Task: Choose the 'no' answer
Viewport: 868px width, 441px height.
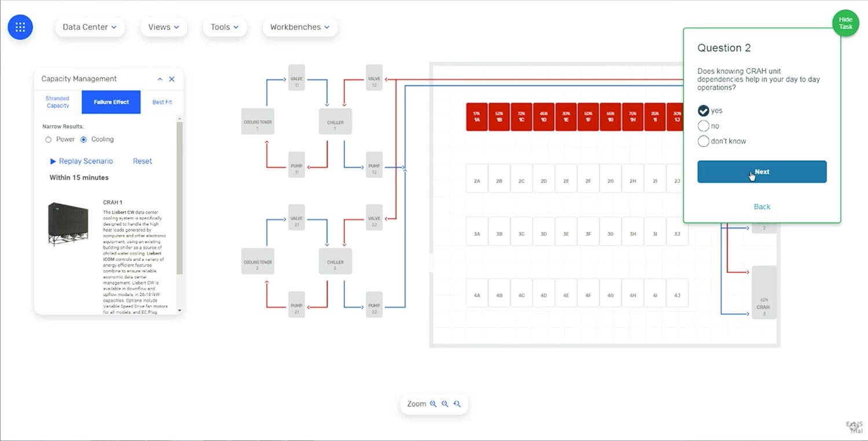Action: point(704,126)
